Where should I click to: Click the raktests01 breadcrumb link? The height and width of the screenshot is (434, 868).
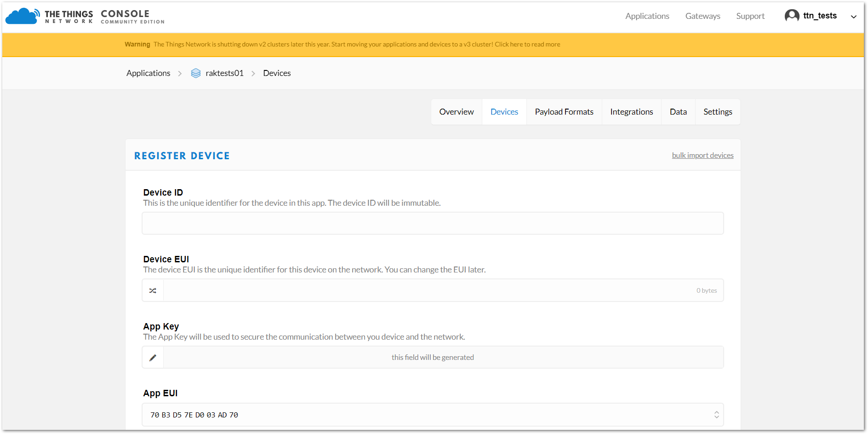pyautogui.click(x=224, y=73)
